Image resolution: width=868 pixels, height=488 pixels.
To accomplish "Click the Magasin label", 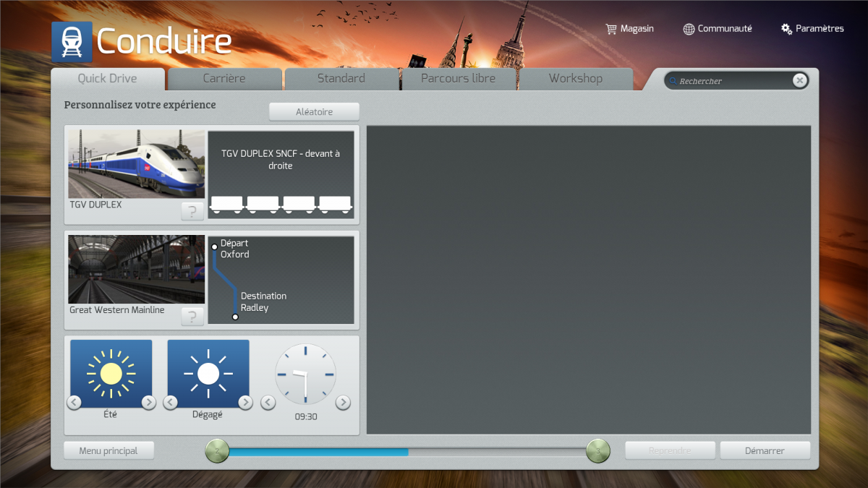I will (637, 29).
